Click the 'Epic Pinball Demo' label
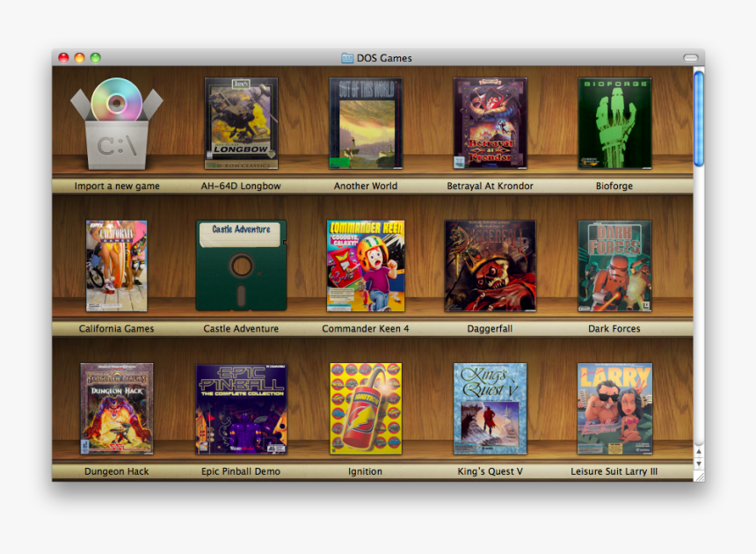Screen dimensions: 756x554 pyautogui.click(x=241, y=471)
